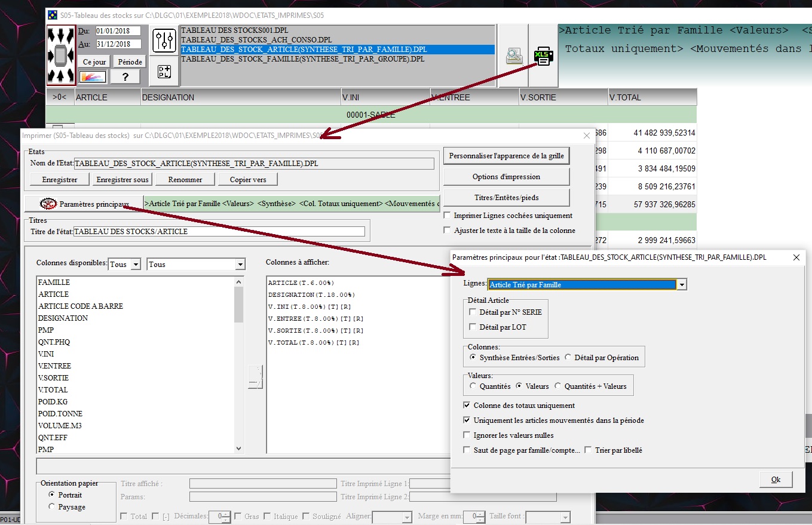Choose Portrait paper orientation
This screenshot has height=525, width=812.
click(52, 495)
